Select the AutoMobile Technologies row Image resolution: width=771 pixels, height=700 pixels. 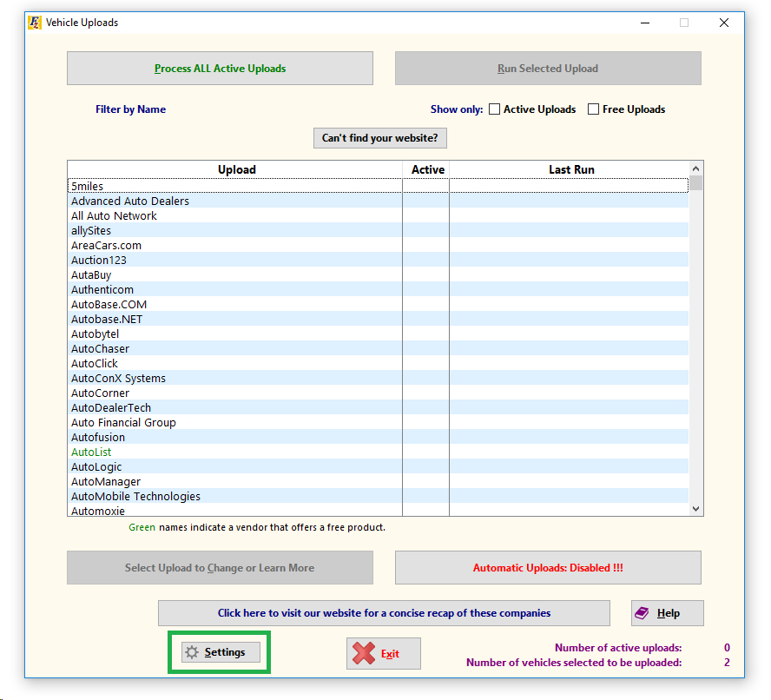coord(379,496)
